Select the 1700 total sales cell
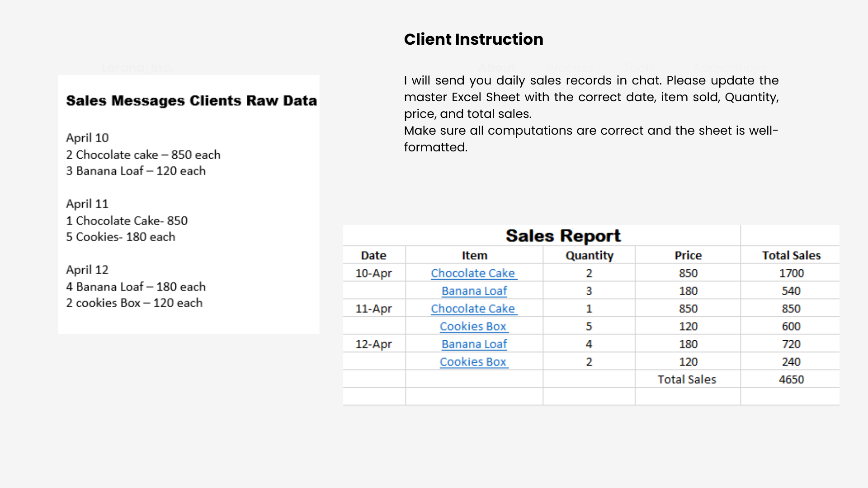The width and height of the screenshot is (868, 488). pyautogui.click(x=791, y=273)
